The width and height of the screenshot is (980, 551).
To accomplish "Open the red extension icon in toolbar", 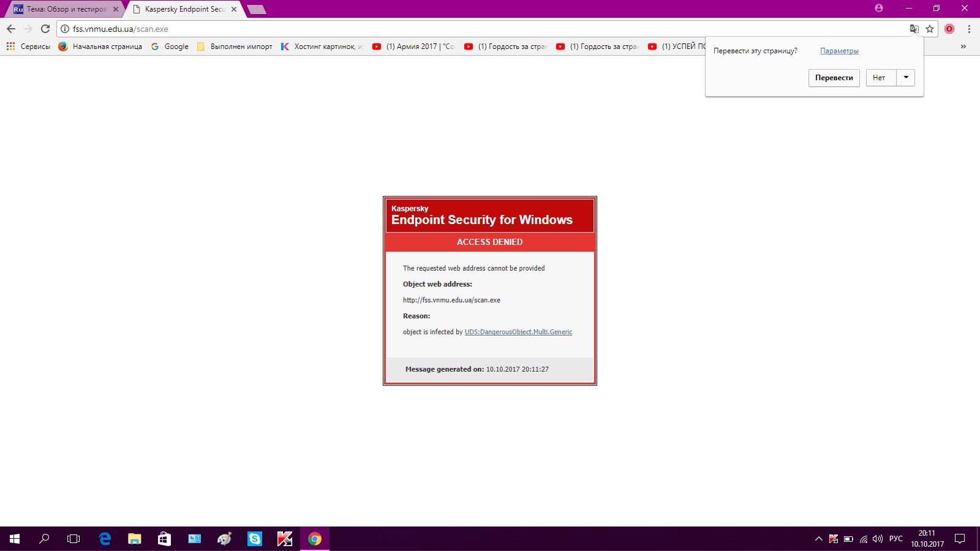I will tap(949, 29).
